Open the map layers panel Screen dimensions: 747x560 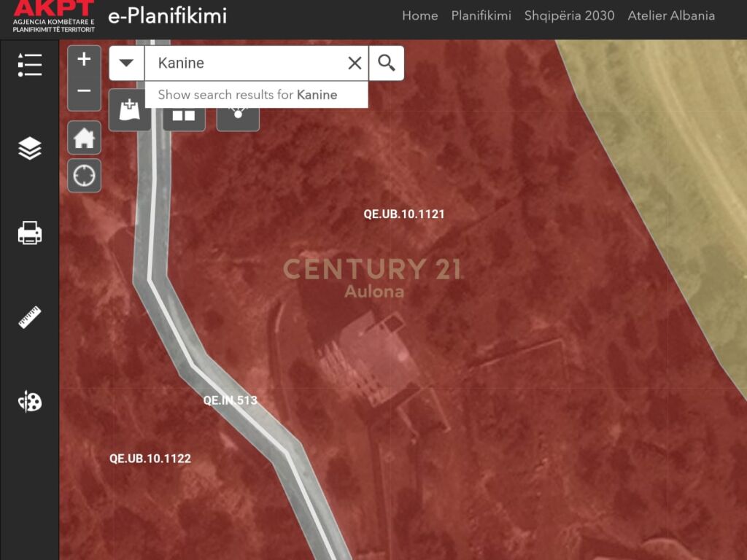coord(29,149)
